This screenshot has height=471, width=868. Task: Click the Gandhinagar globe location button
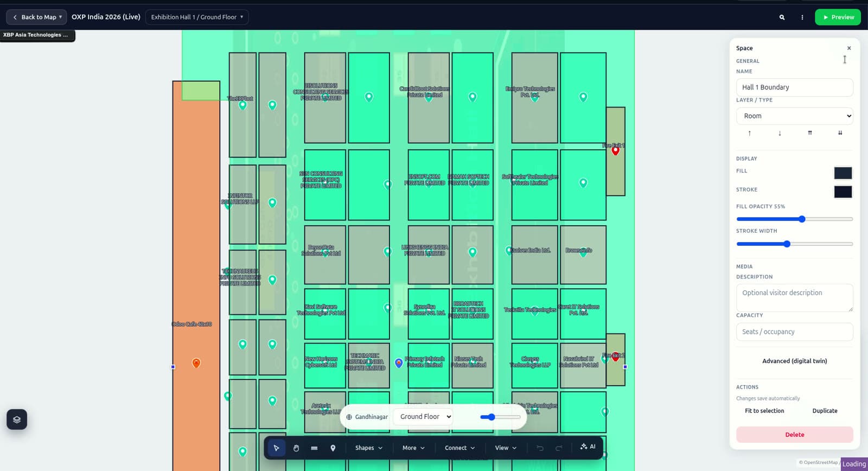[367, 417]
